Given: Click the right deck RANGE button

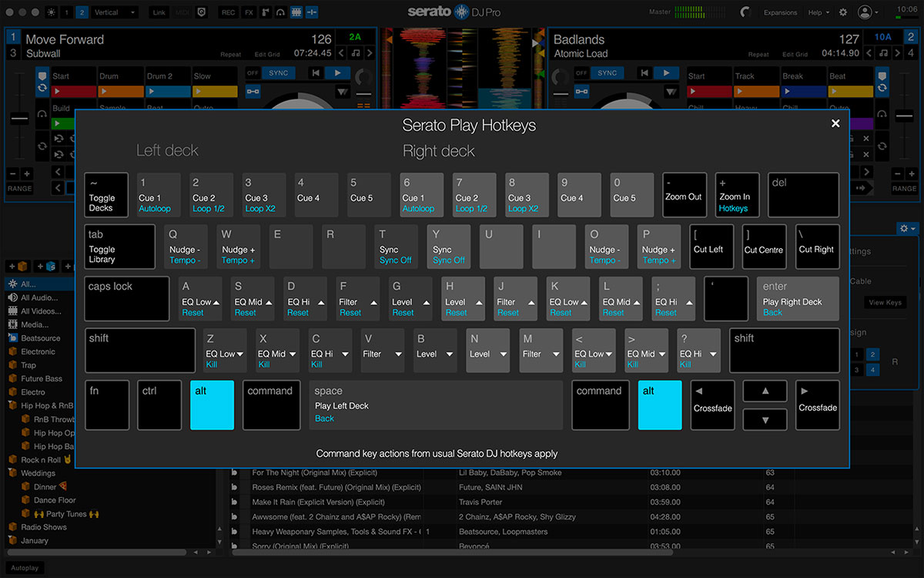Looking at the screenshot, I should pyautogui.click(x=905, y=188).
